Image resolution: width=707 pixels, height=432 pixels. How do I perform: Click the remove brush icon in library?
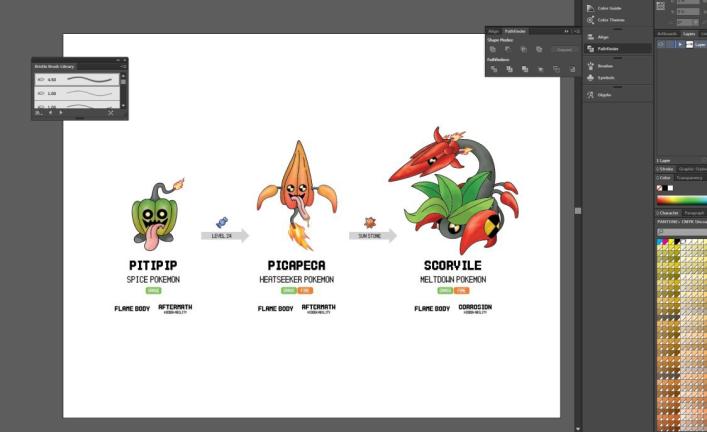point(110,113)
